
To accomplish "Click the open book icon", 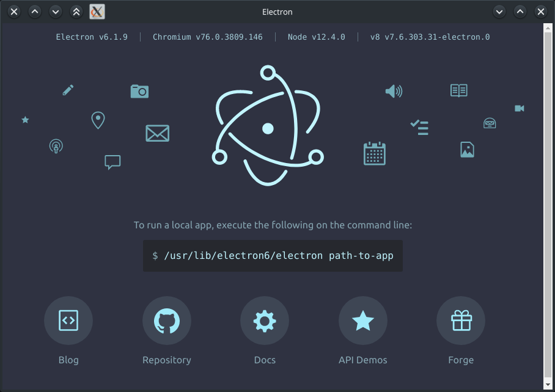I will pos(458,90).
